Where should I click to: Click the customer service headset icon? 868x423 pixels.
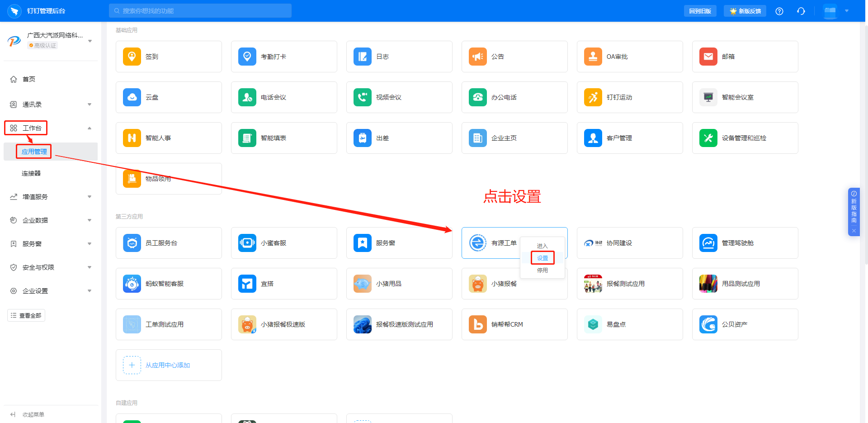click(x=801, y=11)
